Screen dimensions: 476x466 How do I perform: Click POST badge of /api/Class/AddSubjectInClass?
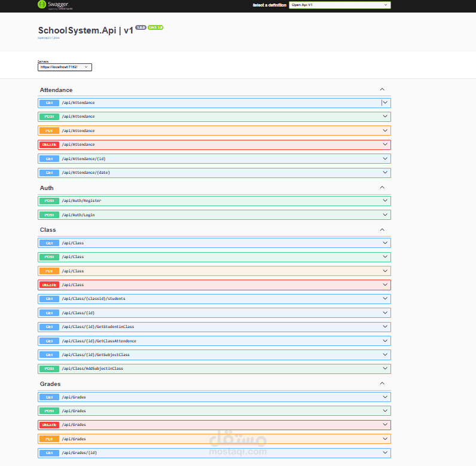click(x=49, y=369)
